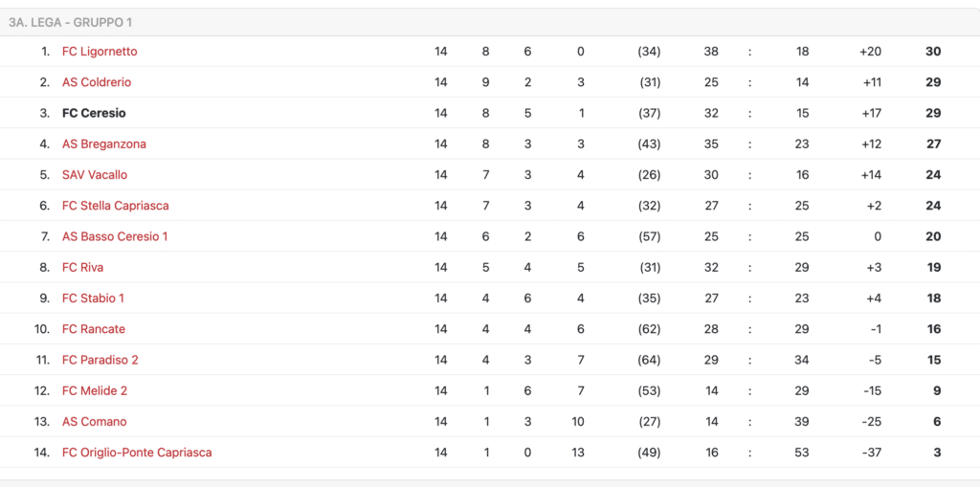Click AS Comano's 6 points value
The width and height of the screenshot is (980, 487).
(937, 422)
